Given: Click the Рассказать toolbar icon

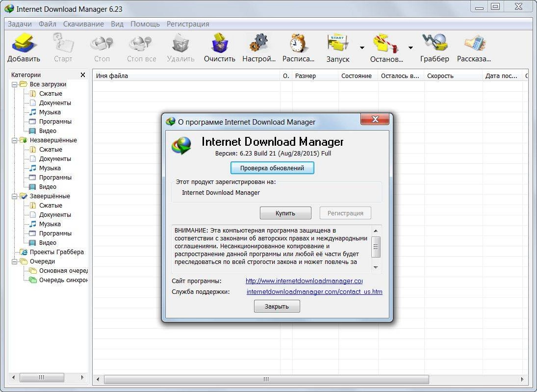Looking at the screenshot, I should coord(475,43).
